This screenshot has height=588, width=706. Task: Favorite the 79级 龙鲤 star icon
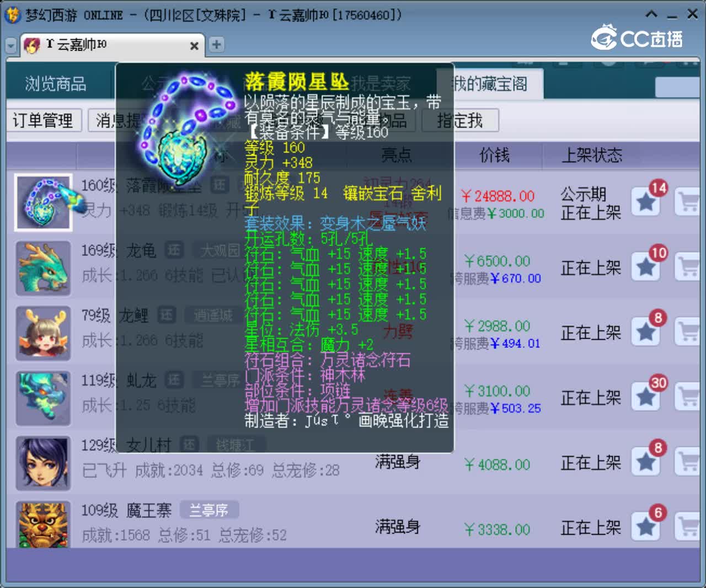[x=646, y=333]
